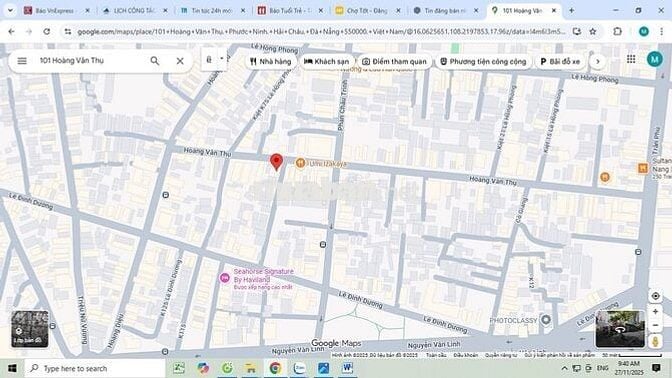
Task: Switch to the Tin đăng bán tab
Action: coord(444,10)
